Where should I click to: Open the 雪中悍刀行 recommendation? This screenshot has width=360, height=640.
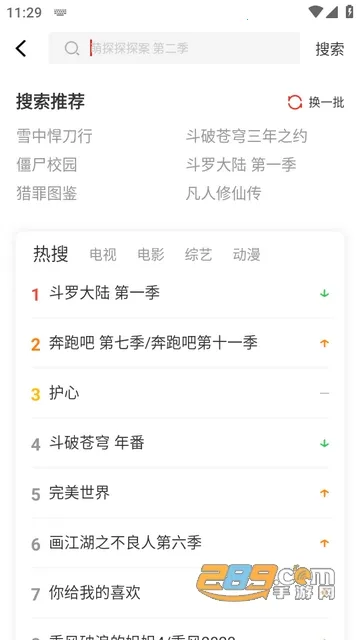click(x=54, y=136)
